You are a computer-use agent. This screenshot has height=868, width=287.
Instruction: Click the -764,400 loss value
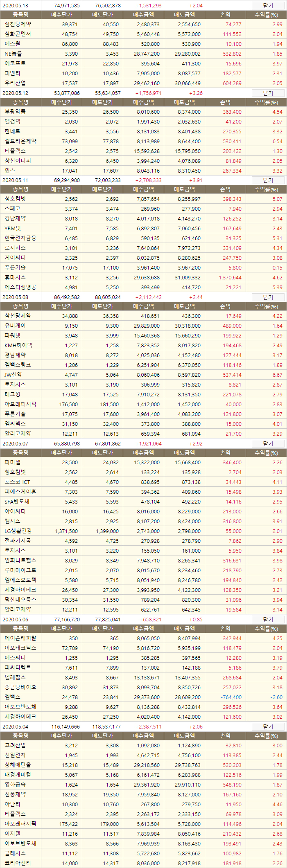pos(231,697)
